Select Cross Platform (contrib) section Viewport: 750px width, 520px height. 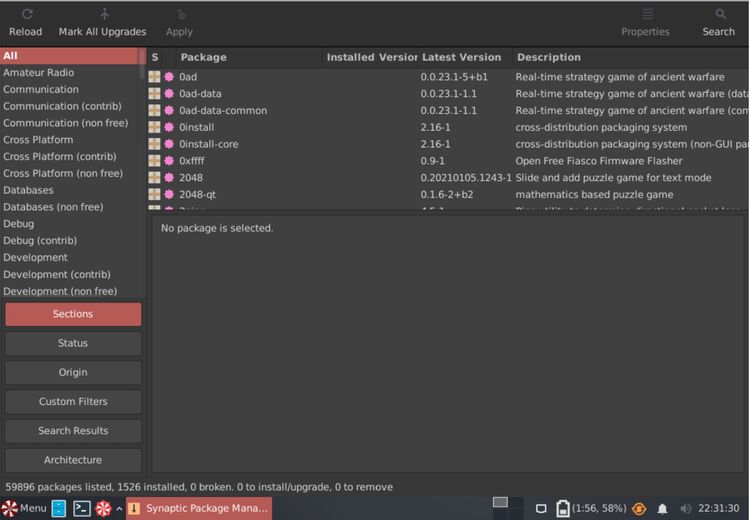pyautogui.click(x=69, y=156)
